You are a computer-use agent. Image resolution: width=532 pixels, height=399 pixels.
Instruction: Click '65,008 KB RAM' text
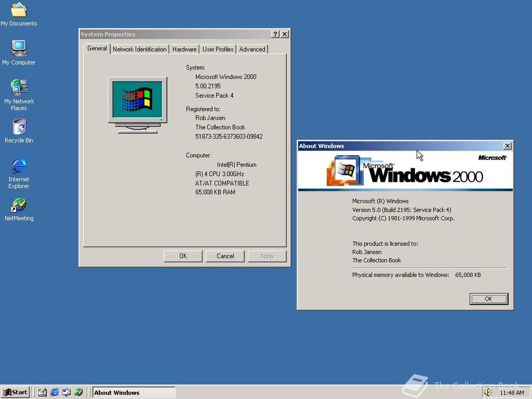pyautogui.click(x=216, y=192)
